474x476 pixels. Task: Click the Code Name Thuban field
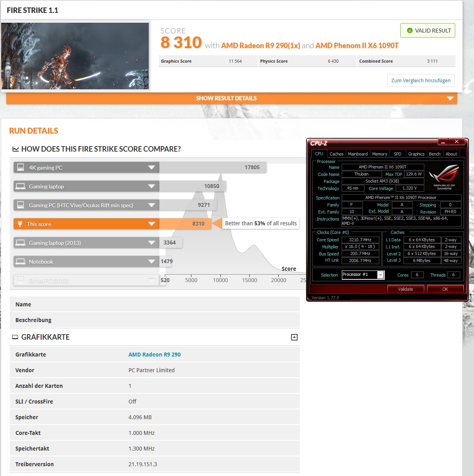[361, 174]
